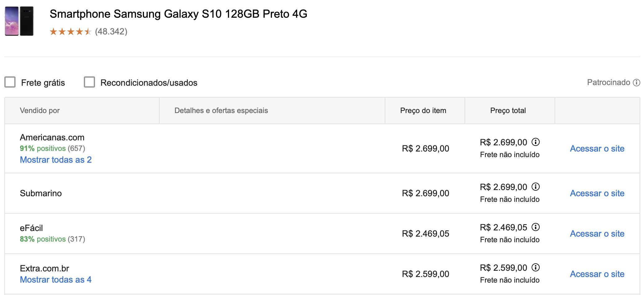This screenshot has height=295, width=644.
Task: Open Acessar o site for Extra.com.br
Action: coord(597,274)
